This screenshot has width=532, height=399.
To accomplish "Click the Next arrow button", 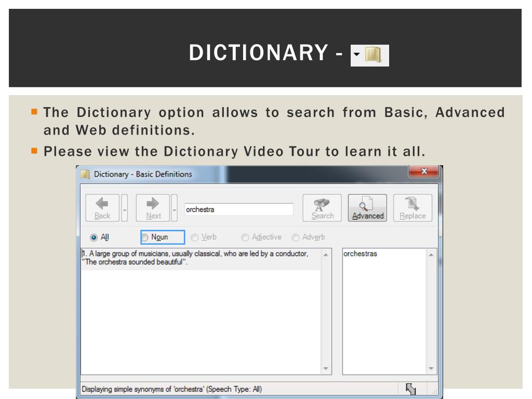I will [x=153, y=208].
